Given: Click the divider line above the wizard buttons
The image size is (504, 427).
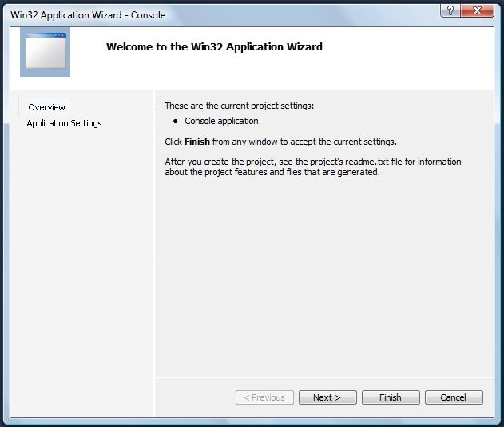Looking at the screenshot, I should click(323, 377).
